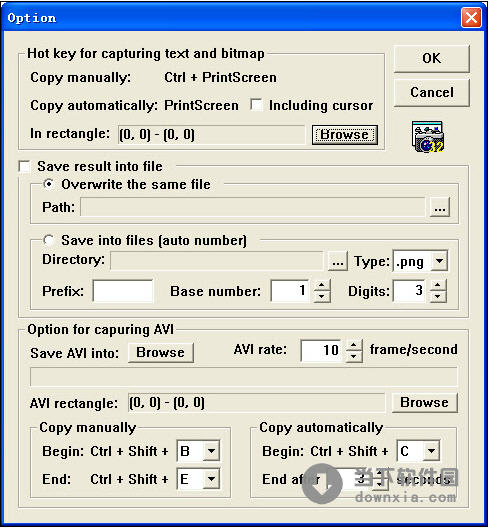Click the Base number value field
Image resolution: width=489 pixels, height=528 pixels.
291,291
